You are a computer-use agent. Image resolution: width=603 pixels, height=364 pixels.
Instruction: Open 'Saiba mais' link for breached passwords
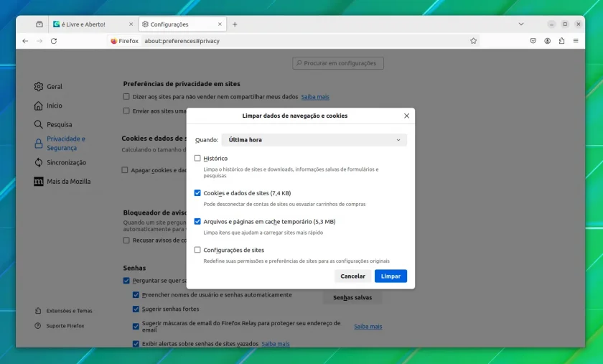(x=276, y=344)
